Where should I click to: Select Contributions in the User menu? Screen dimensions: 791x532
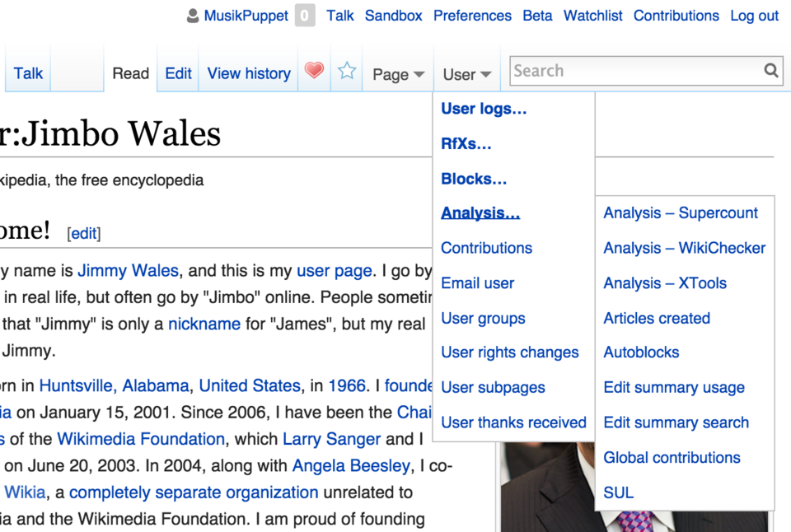click(486, 248)
